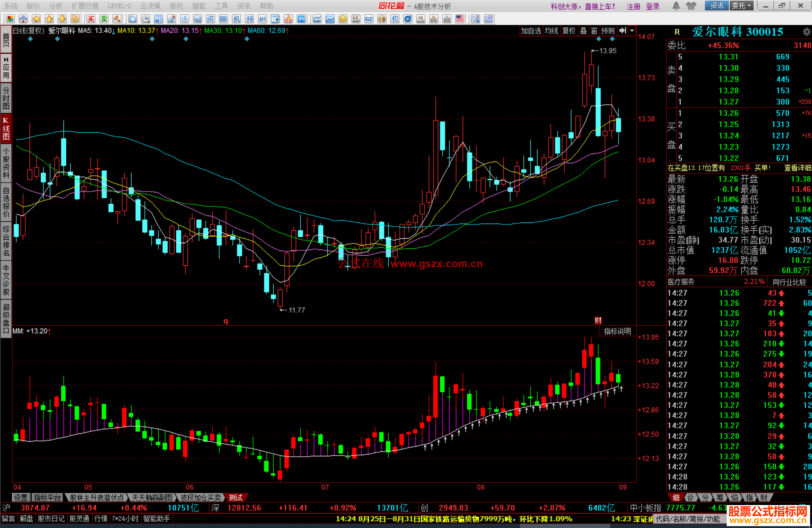Click the 代码/名称/简拼/功能 search field
This screenshot has height=528, width=812.
tap(688, 519)
